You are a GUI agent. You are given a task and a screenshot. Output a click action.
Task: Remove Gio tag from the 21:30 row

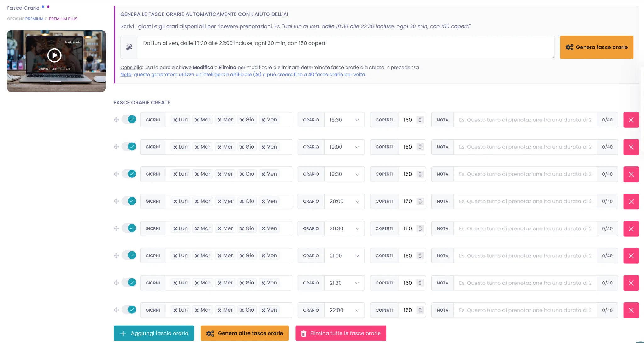242,283
